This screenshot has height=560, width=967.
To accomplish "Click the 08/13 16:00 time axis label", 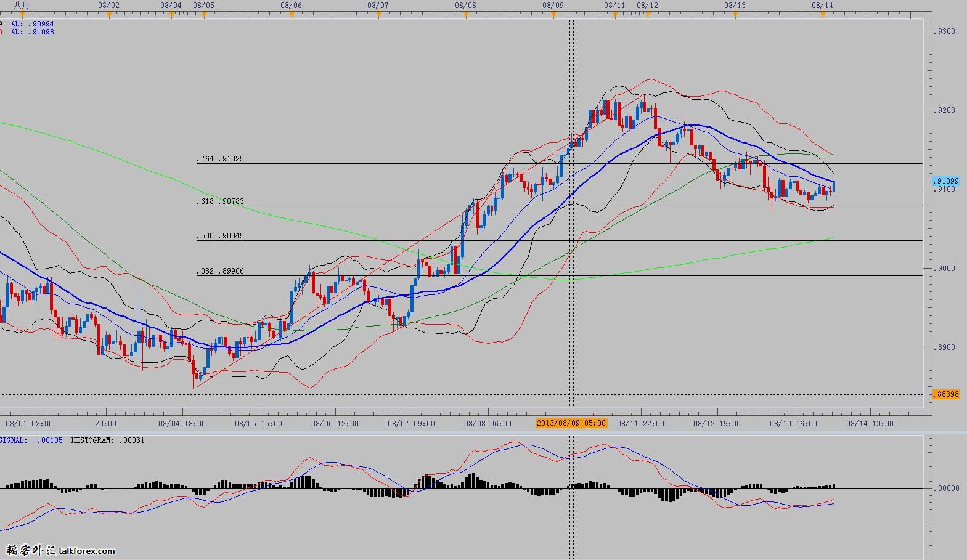I will (x=793, y=423).
